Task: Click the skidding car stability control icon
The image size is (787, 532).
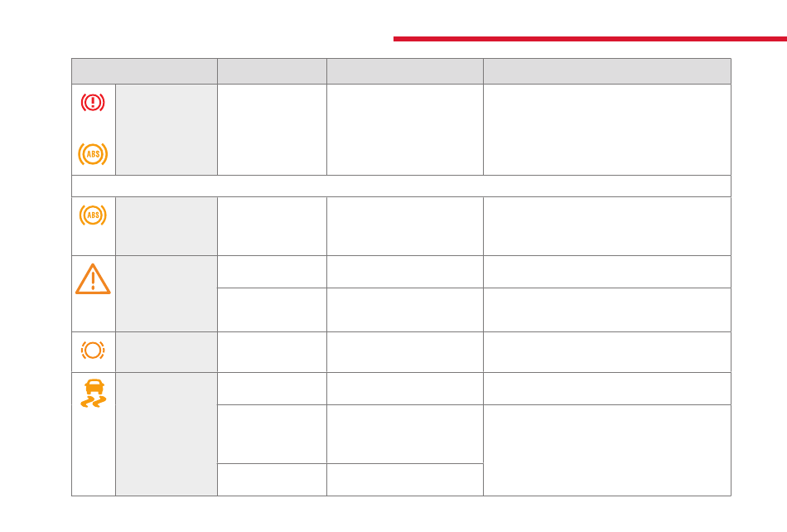Action: click(x=94, y=393)
